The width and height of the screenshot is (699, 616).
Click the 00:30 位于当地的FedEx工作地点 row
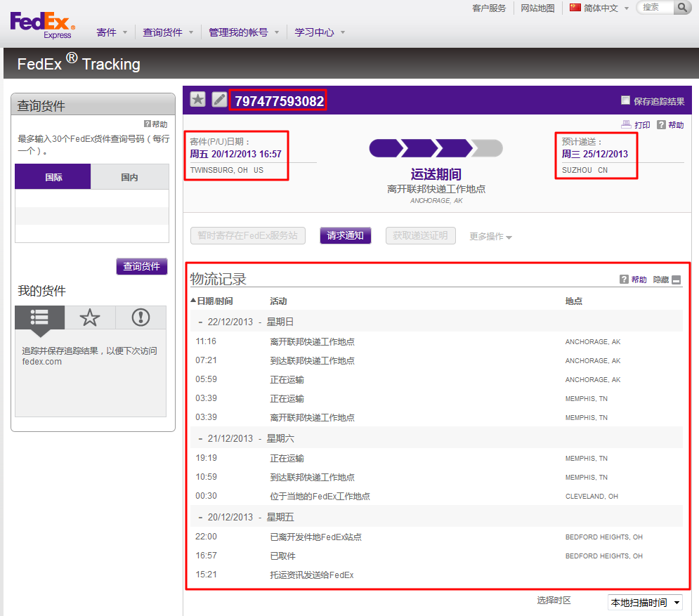(436, 496)
